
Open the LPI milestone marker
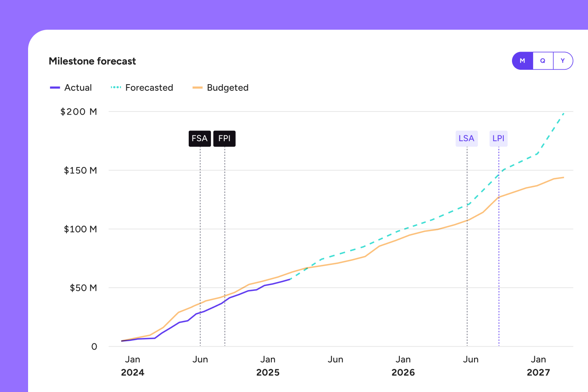pyautogui.click(x=498, y=139)
